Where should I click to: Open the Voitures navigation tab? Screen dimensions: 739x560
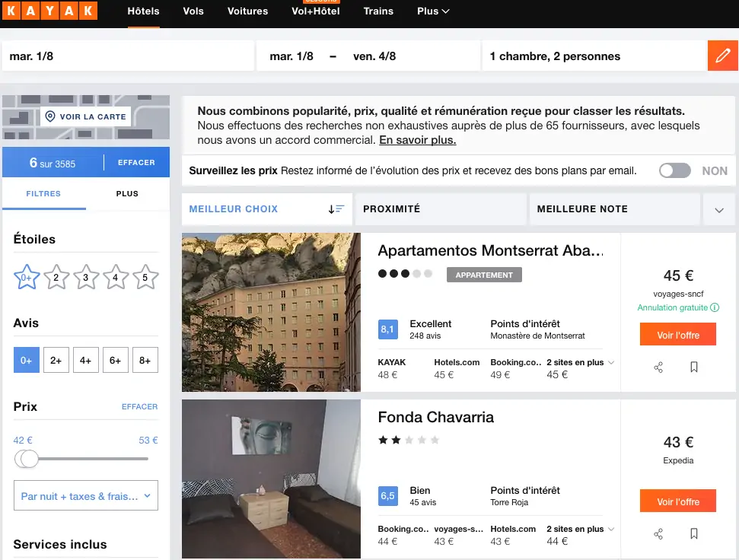(248, 11)
